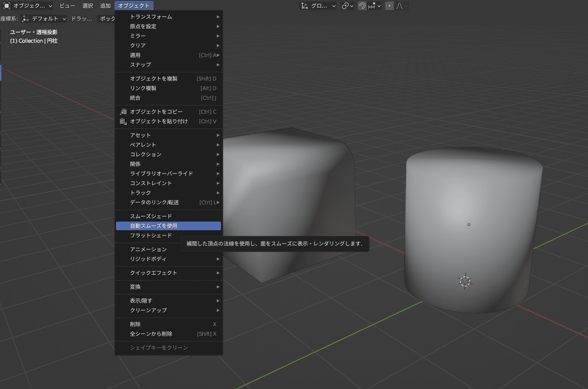Screen dimensions: 588x389
Task: Click the copy icon beside オブジェクトをコピー
Action: pos(123,112)
